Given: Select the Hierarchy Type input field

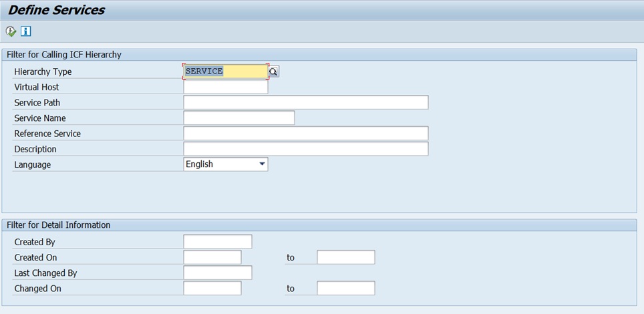Looking at the screenshot, I should tap(225, 71).
